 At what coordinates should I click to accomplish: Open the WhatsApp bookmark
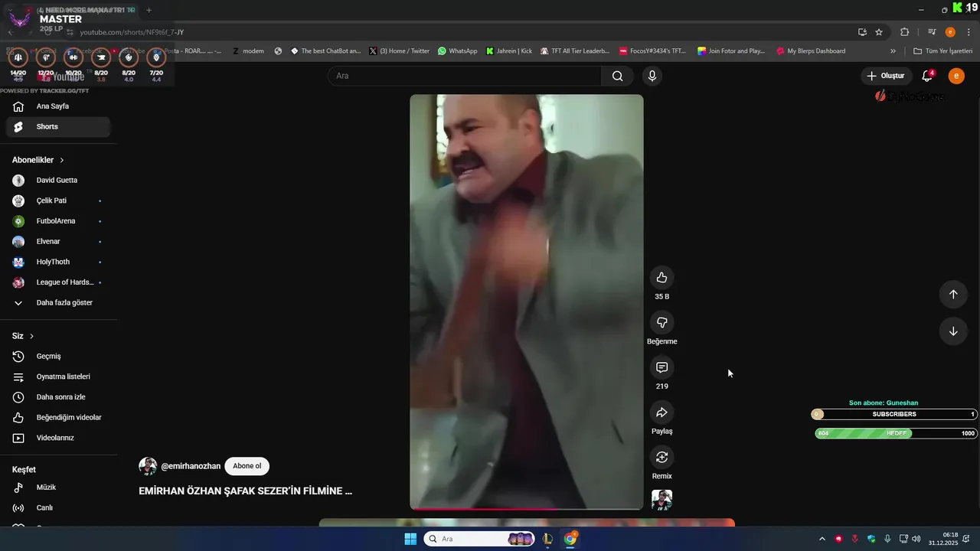458,51
